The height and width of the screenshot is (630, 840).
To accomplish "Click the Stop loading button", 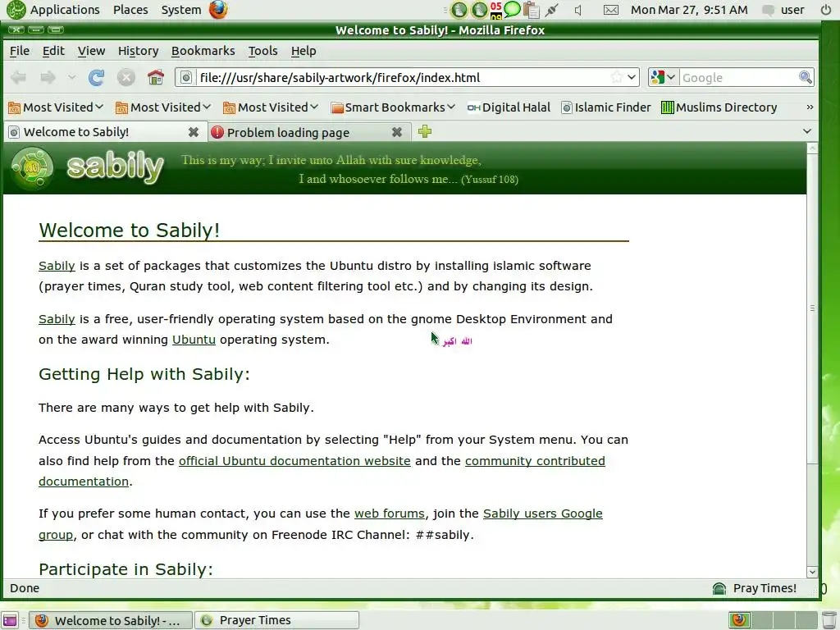I will tap(126, 78).
